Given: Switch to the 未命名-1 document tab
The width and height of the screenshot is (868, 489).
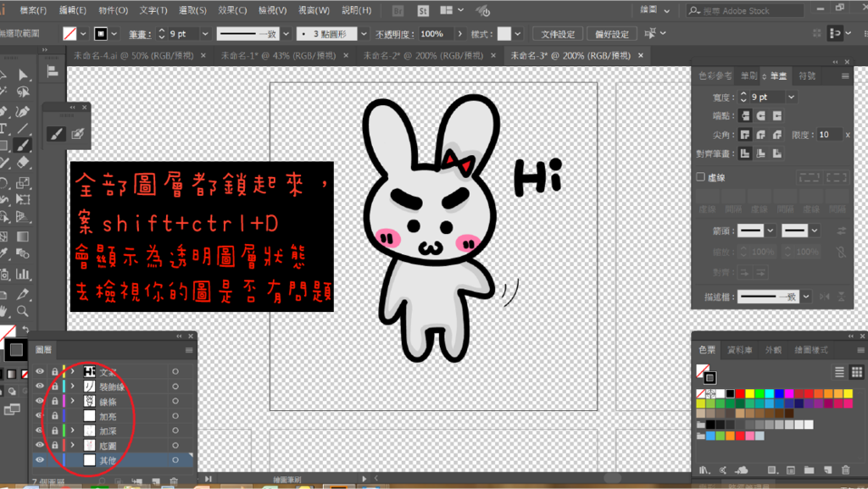Looking at the screenshot, I should [x=278, y=56].
